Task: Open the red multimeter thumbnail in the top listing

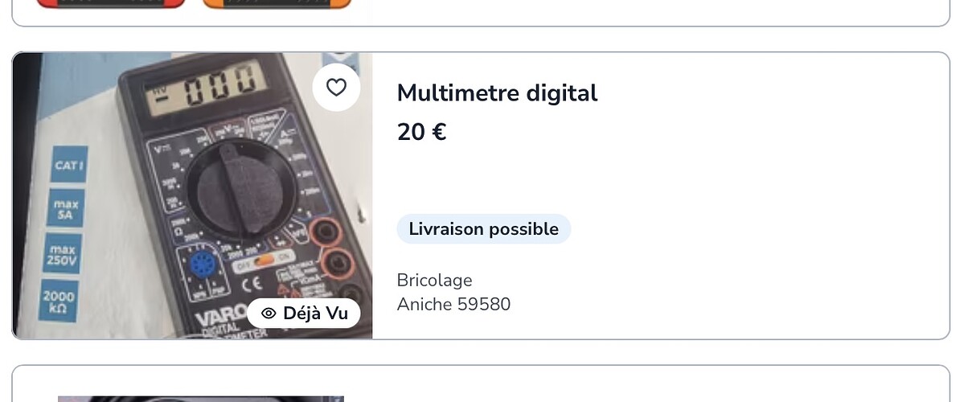Action: point(111,3)
